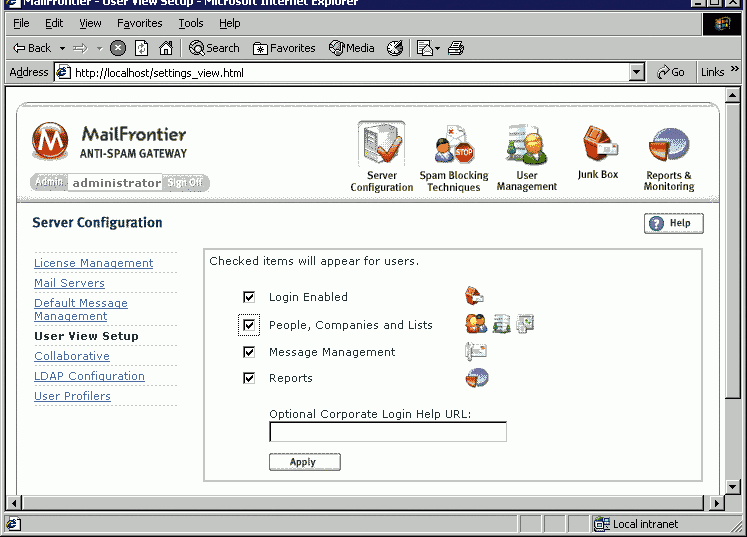The height and width of the screenshot is (537, 747).
Task: Open the View menu
Action: [90, 23]
